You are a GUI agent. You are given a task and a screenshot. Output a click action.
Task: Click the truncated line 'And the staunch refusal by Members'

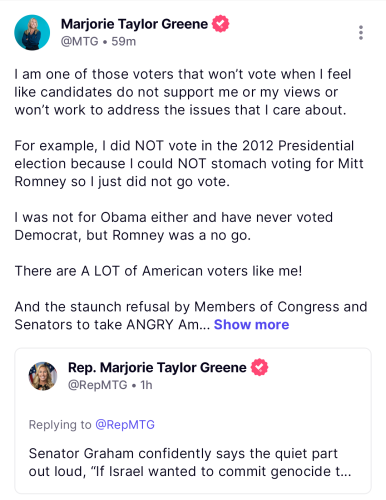(x=191, y=307)
